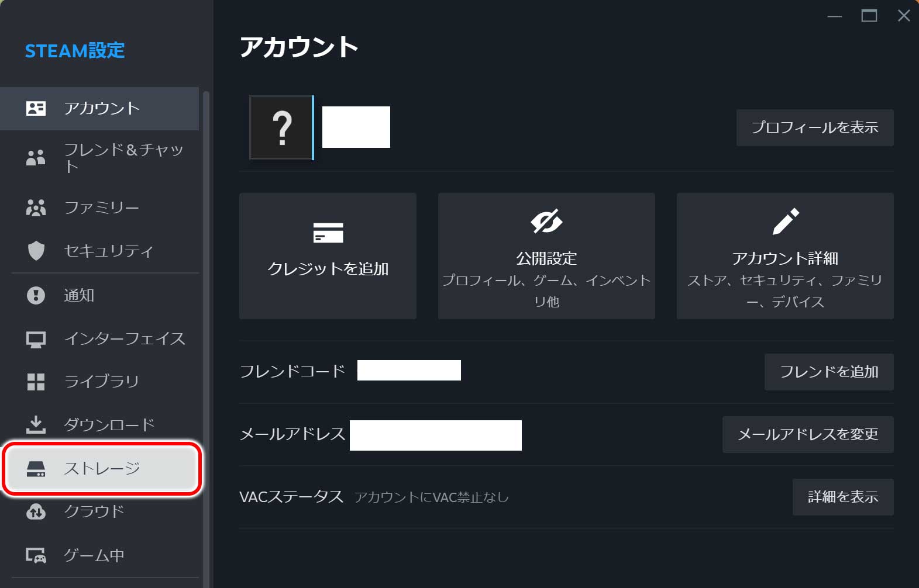The width and height of the screenshot is (919, 588).
Task: Click the アカウント page heading
Action: (299, 47)
